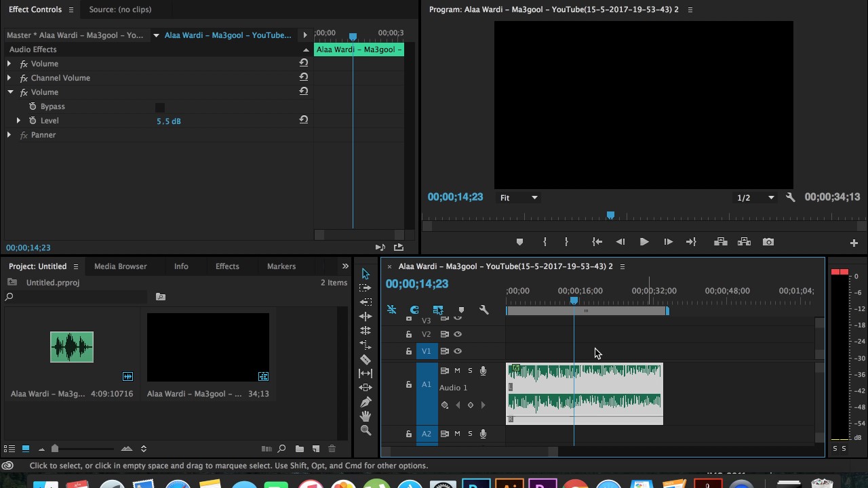868x488 pixels.
Task: Create a new bin in Project panel
Action: 300,449
